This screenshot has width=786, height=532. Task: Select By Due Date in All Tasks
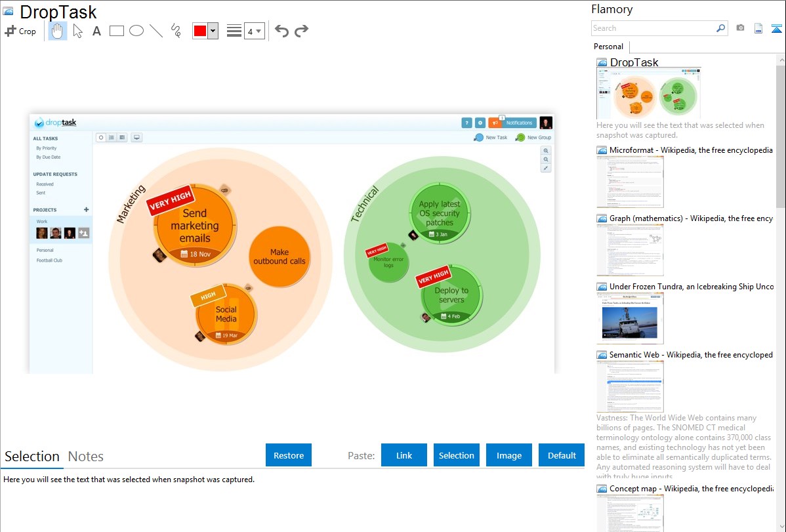point(48,157)
